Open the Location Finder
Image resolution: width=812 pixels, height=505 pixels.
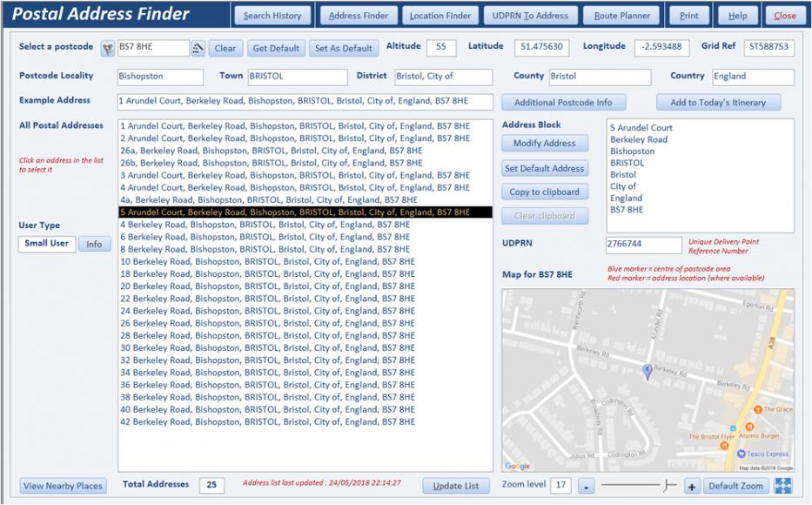(440, 16)
